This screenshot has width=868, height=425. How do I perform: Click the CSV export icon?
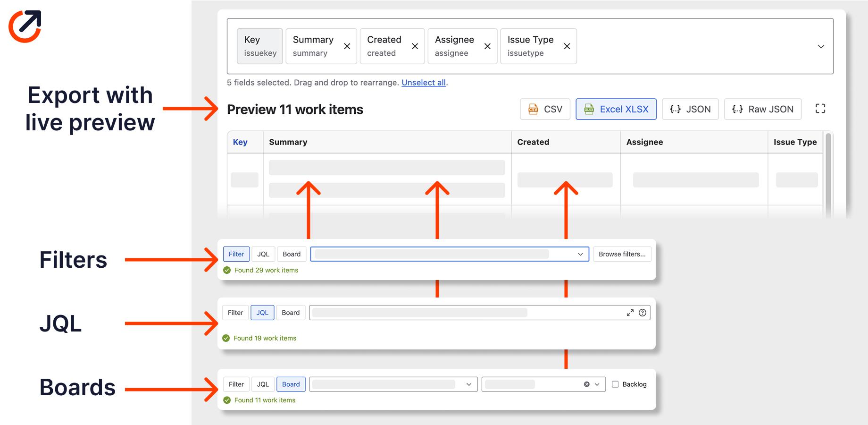(534, 109)
